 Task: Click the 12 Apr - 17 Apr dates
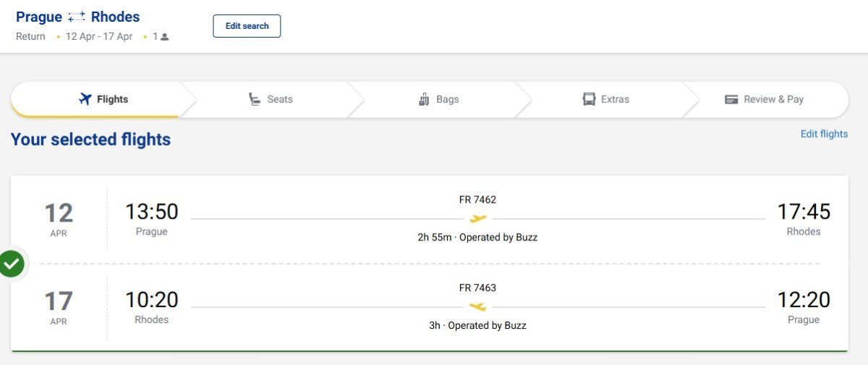99,36
